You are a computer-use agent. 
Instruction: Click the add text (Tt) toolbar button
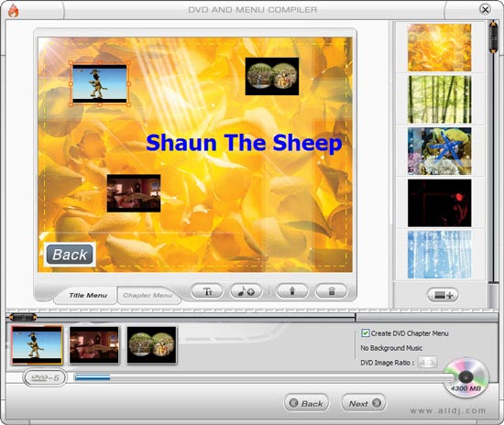tap(207, 291)
